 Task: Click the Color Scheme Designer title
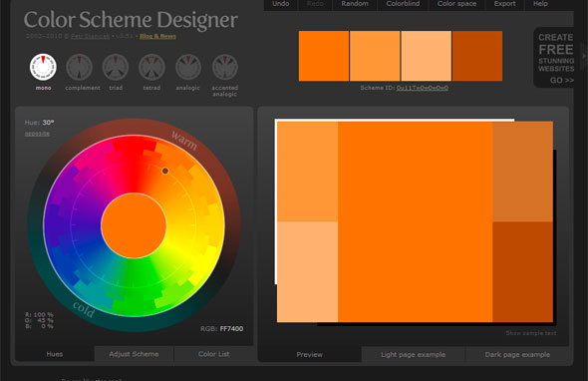[x=131, y=20]
